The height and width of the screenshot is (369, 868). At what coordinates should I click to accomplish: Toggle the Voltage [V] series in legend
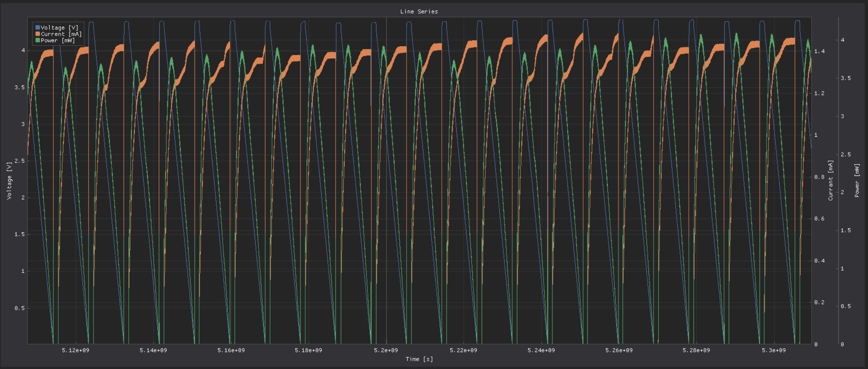[x=59, y=27]
